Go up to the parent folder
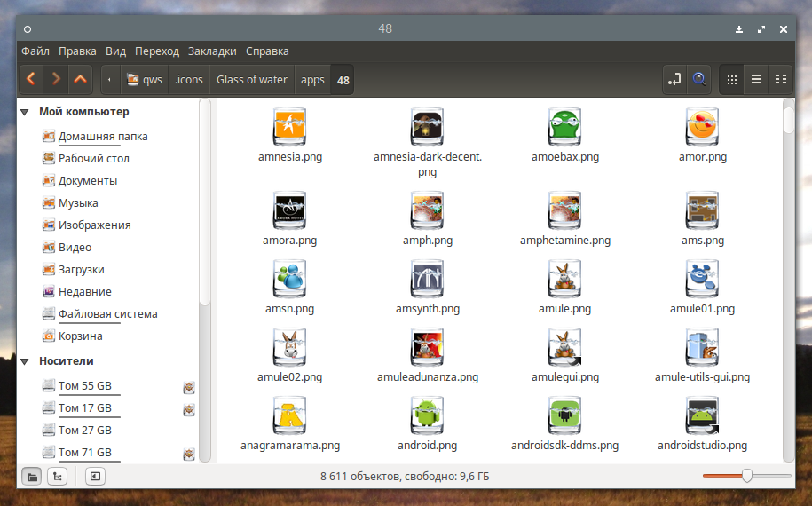 click(80, 79)
